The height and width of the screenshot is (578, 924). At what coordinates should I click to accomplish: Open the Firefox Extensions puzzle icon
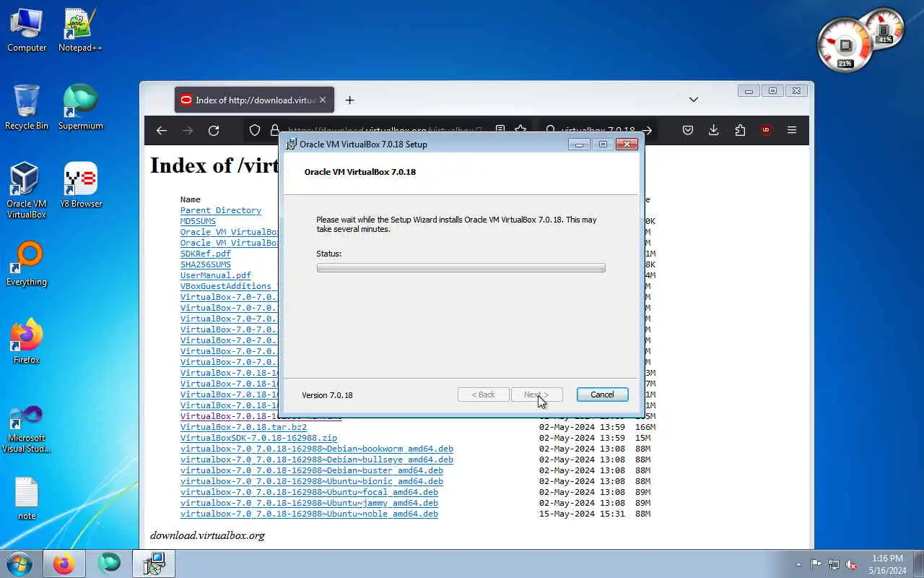(x=740, y=130)
